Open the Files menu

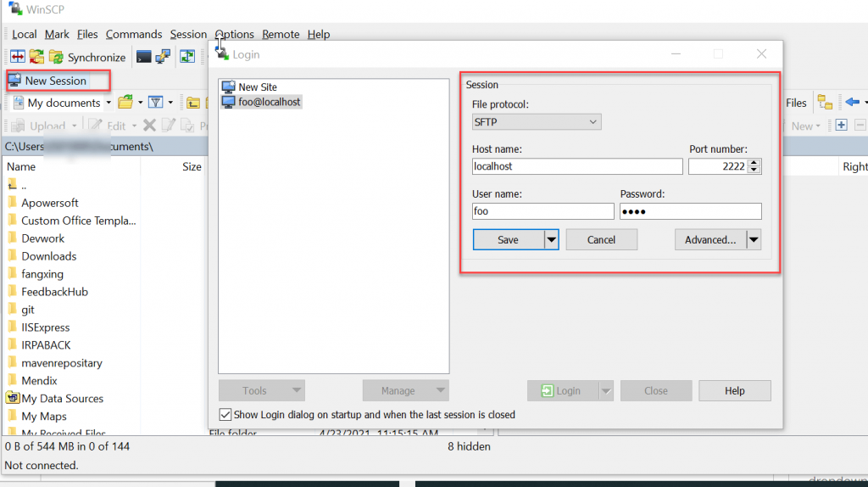87,34
